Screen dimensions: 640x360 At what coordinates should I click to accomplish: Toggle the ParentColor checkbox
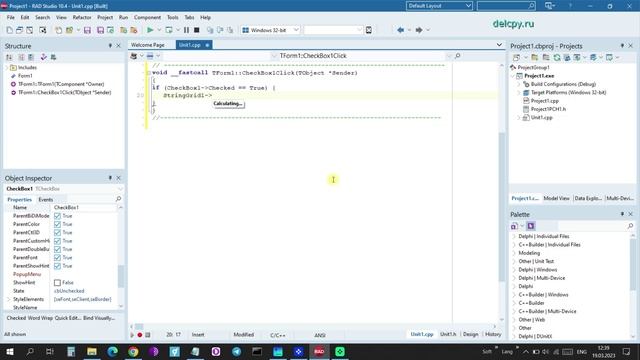pos(58,224)
